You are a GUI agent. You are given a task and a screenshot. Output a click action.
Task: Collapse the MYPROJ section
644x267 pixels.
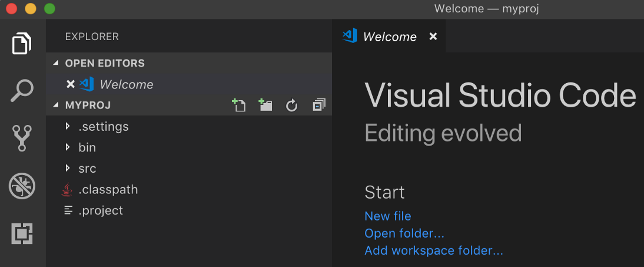coord(57,106)
